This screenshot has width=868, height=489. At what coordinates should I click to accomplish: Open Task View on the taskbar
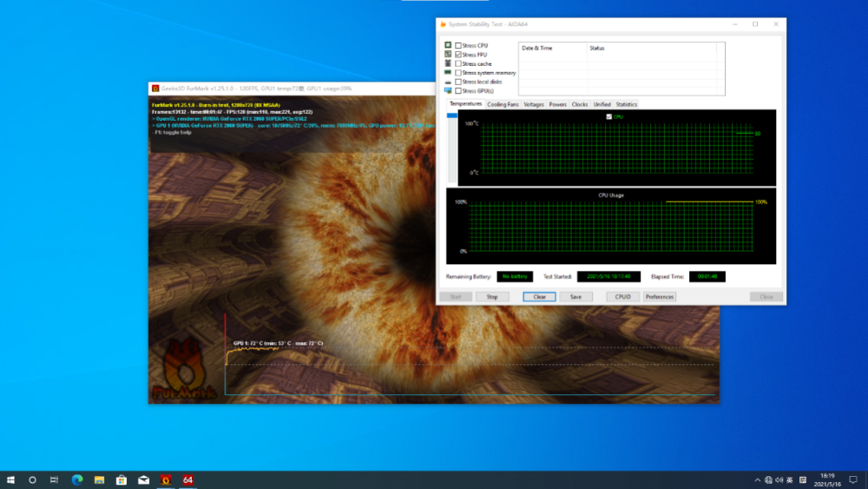click(54, 480)
